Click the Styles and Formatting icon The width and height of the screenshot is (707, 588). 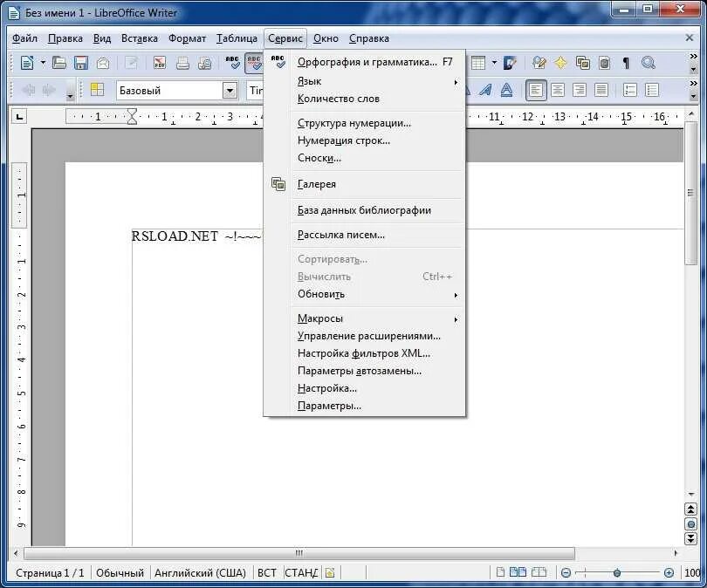coord(97,90)
